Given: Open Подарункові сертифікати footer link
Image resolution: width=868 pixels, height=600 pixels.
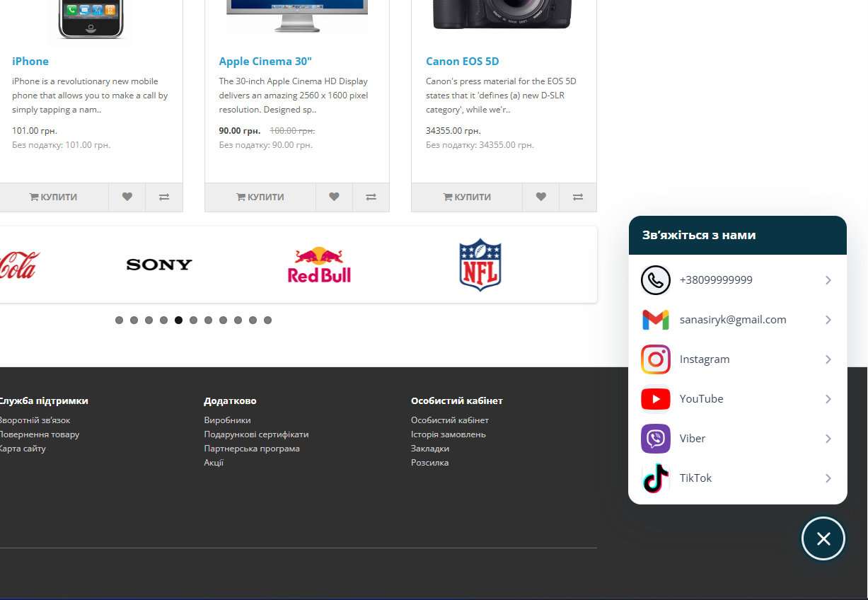Looking at the screenshot, I should point(257,434).
